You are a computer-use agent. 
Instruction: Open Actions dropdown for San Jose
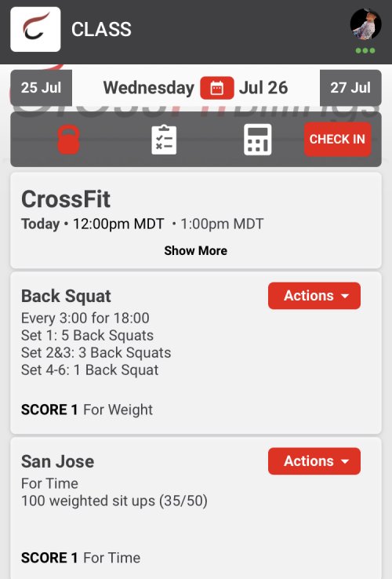(314, 461)
